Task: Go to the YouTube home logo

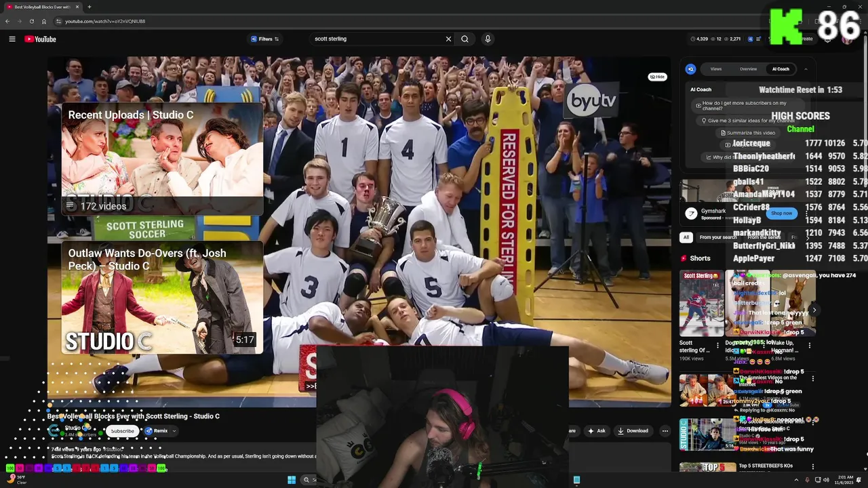Action: click(x=41, y=39)
